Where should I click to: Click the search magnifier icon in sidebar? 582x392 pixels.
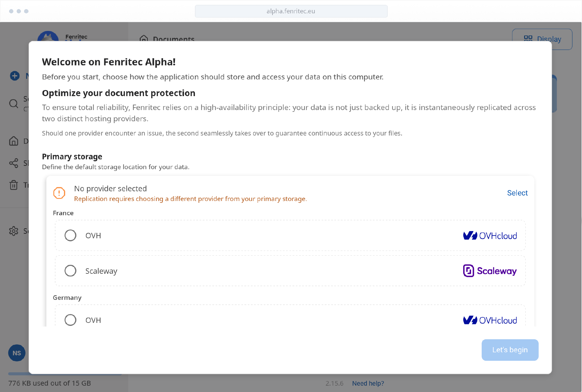[x=14, y=104]
